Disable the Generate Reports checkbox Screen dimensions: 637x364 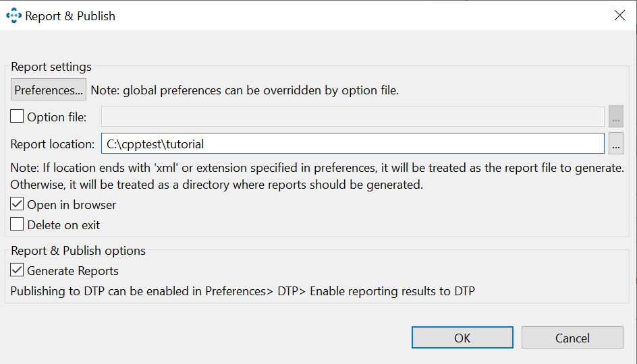tap(17, 270)
